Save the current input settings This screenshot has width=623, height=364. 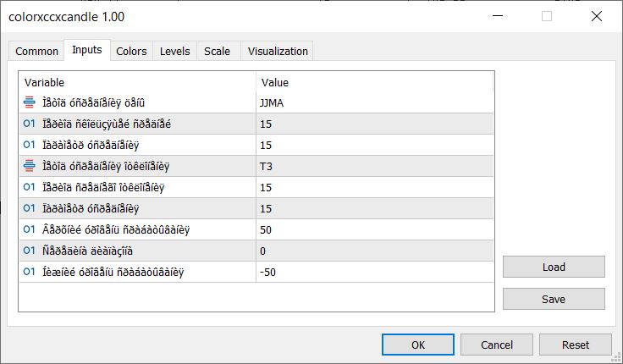coord(554,299)
